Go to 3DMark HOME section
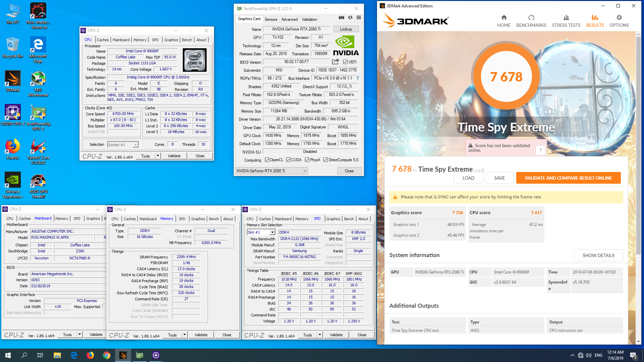The height and width of the screenshot is (362, 644). tap(504, 21)
